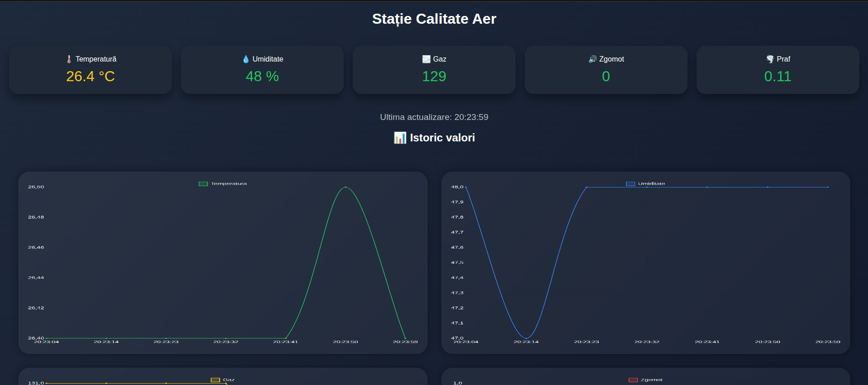The image size is (868, 385).
Task: Click 26,46 on the Temperatura y-axis
Action: (36, 247)
